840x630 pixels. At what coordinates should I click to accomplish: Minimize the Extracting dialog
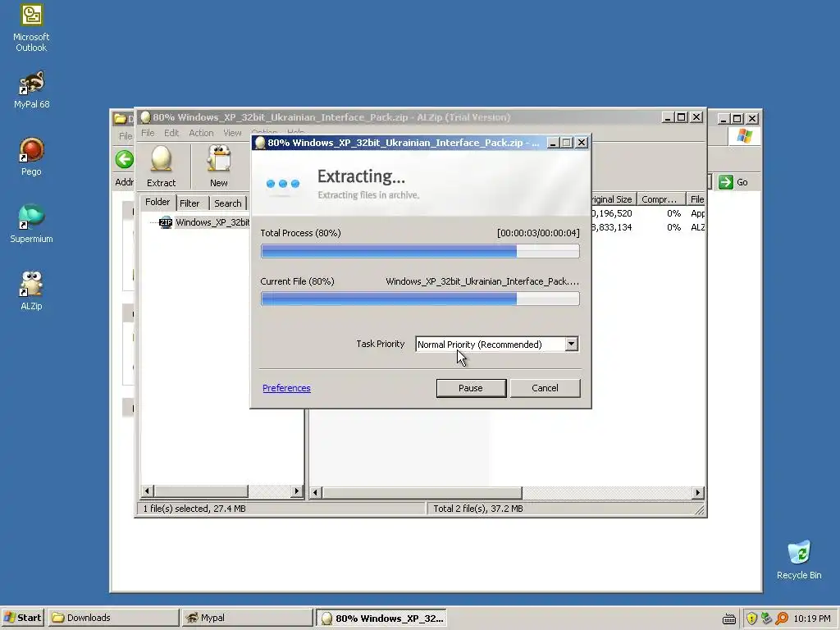(x=553, y=143)
